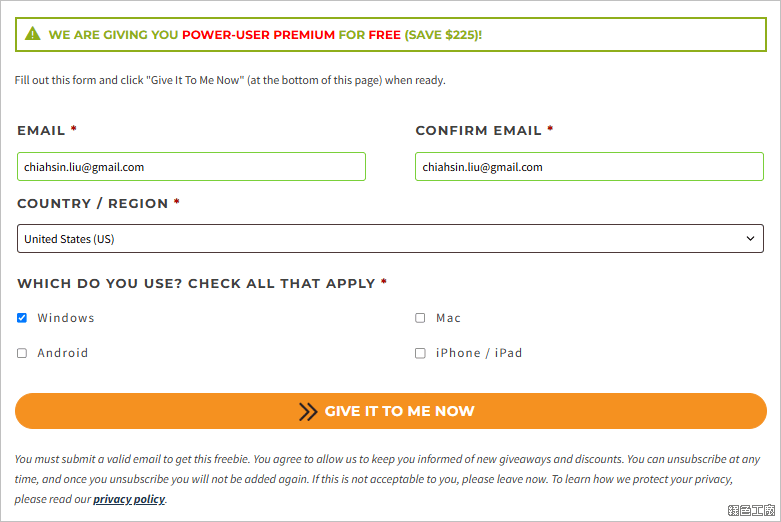Click the double-chevron icon on orange button
This screenshot has height=522, width=781.
click(308, 411)
